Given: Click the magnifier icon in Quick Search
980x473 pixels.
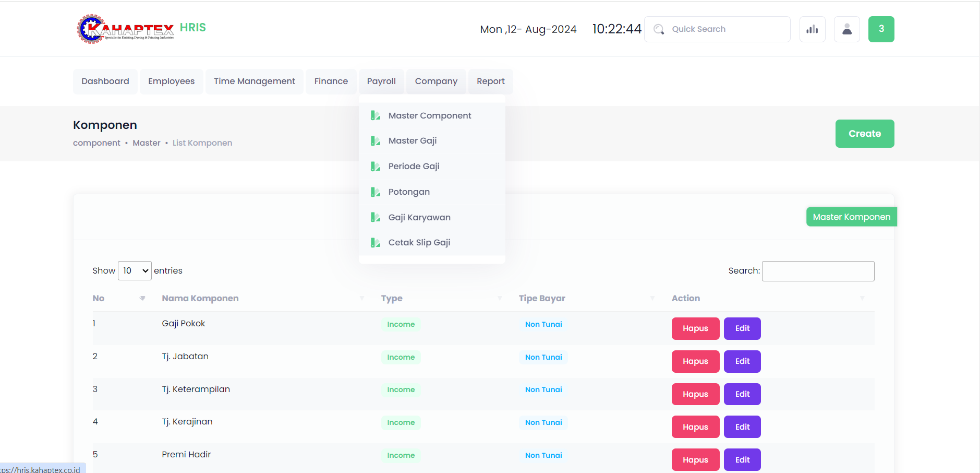Looking at the screenshot, I should (659, 29).
